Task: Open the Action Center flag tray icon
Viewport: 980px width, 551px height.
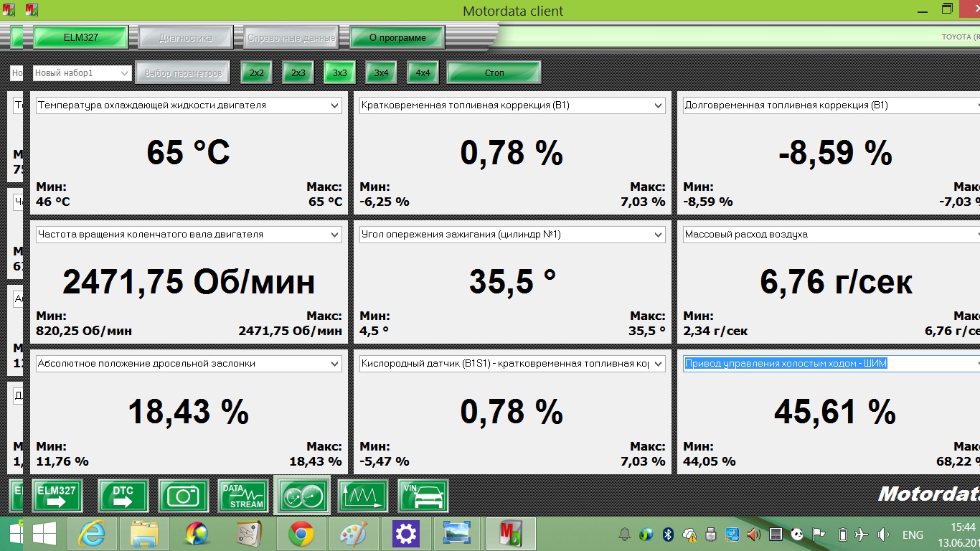Action: 819,534
